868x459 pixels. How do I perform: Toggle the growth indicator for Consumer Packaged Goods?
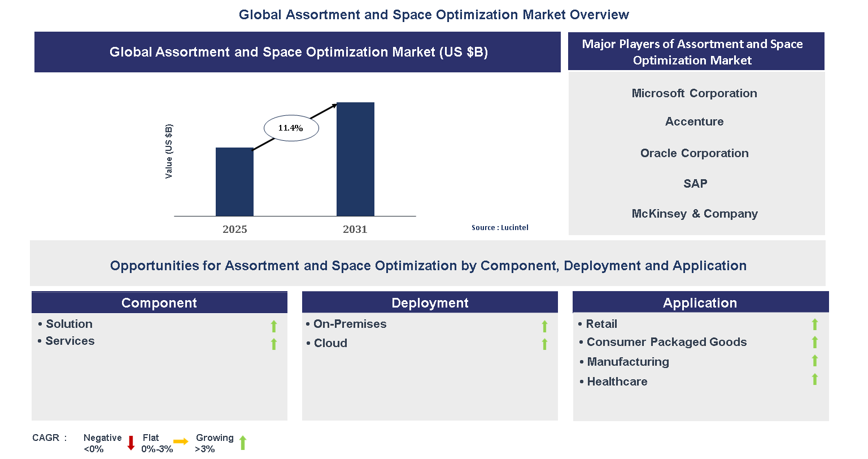(814, 342)
